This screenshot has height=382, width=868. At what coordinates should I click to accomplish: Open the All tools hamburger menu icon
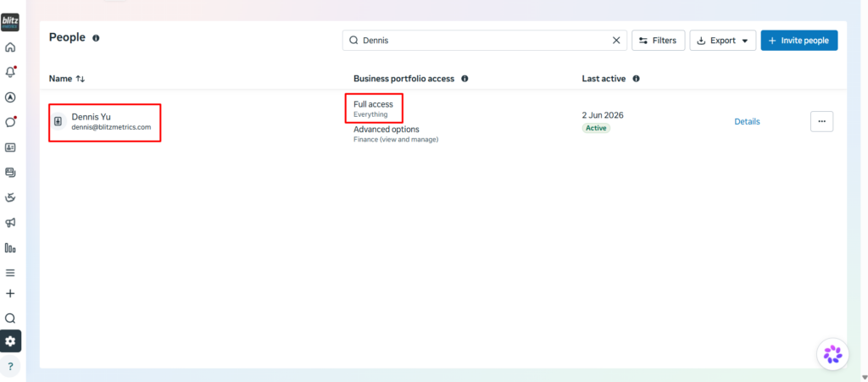click(10, 273)
